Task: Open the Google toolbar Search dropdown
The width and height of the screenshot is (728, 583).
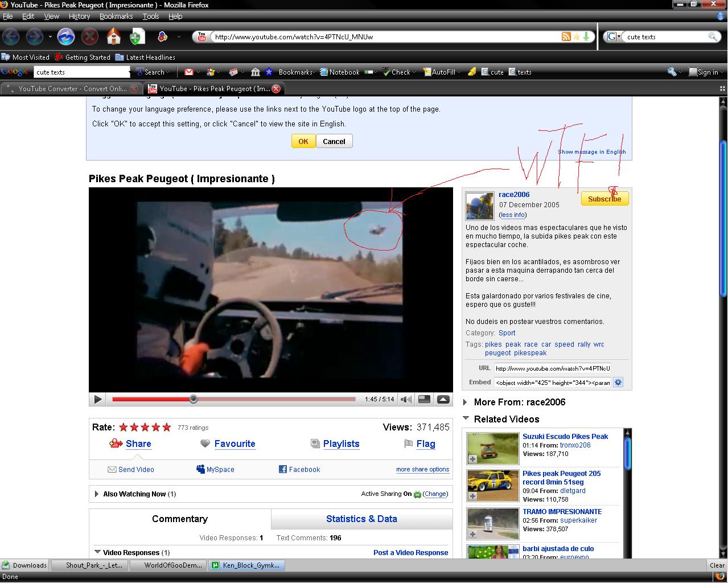Action: pyautogui.click(x=168, y=73)
